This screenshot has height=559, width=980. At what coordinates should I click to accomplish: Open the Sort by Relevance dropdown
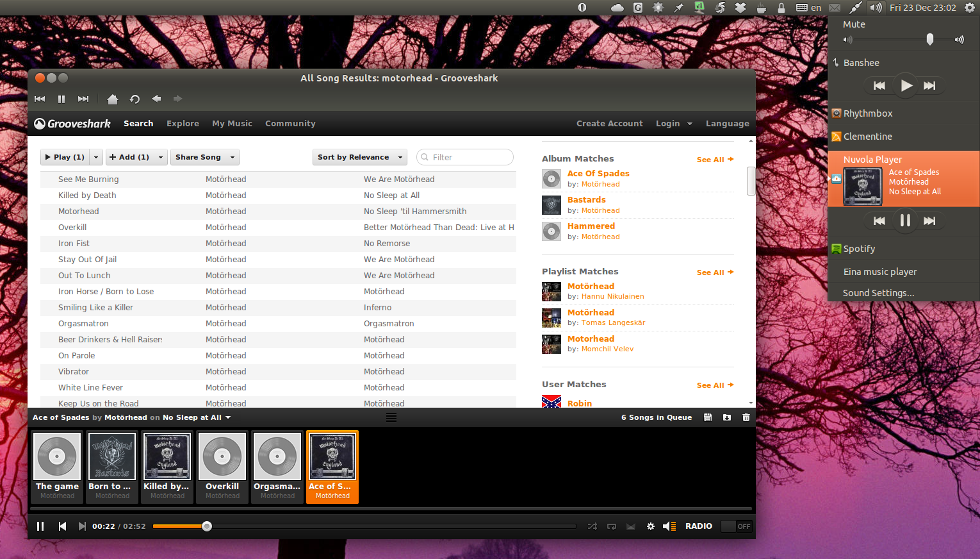pos(359,157)
